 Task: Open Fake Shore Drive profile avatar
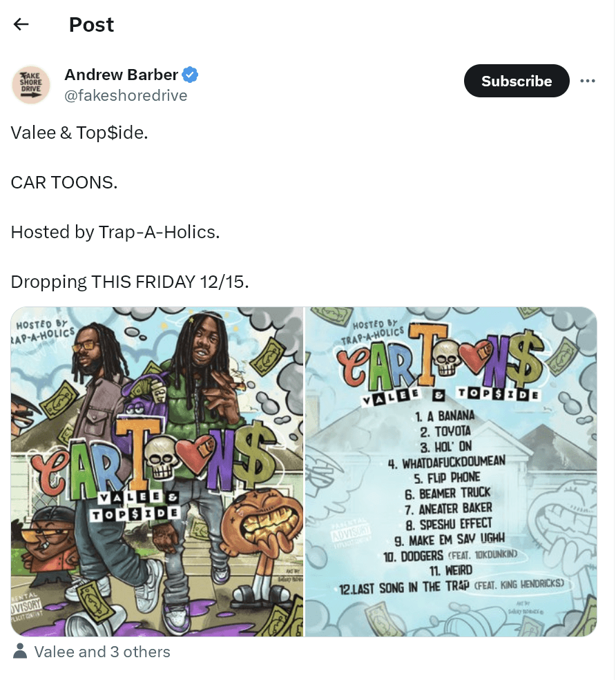31,84
